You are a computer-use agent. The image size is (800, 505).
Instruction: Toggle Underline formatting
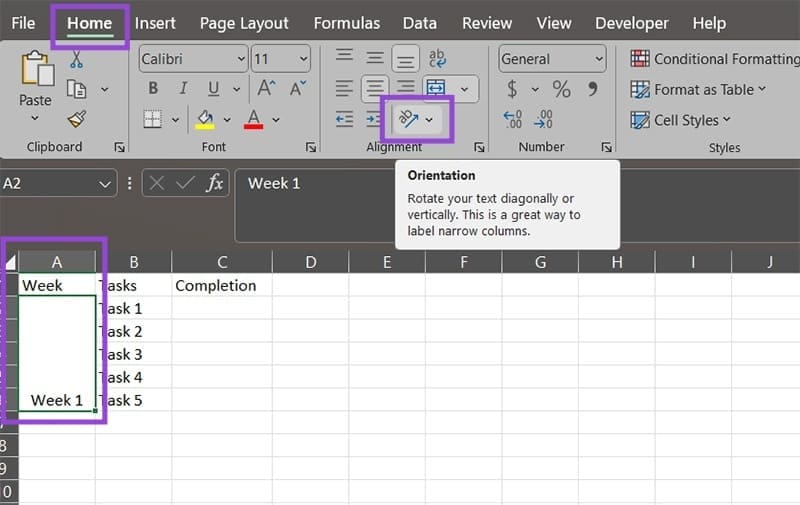click(209, 89)
